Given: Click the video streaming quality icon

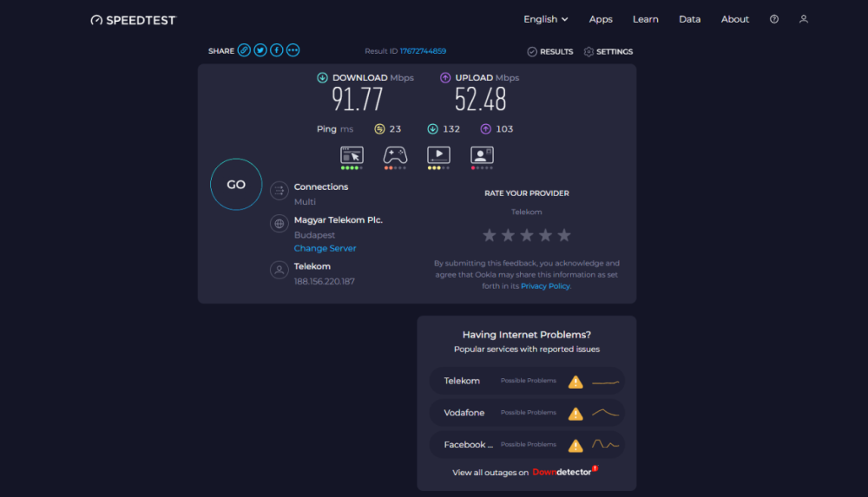Looking at the screenshot, I should (438, 155).
